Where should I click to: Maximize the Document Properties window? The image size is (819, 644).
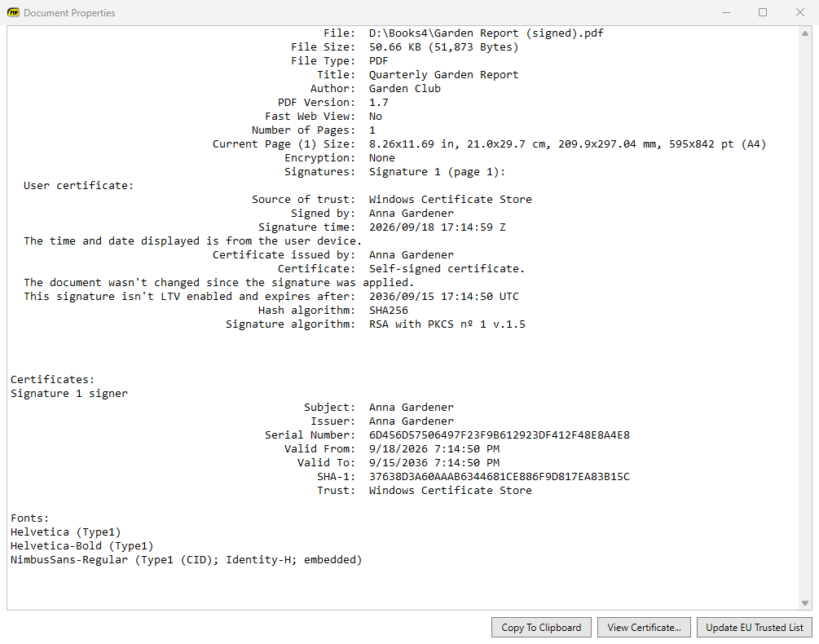click(x=763, y=12)
